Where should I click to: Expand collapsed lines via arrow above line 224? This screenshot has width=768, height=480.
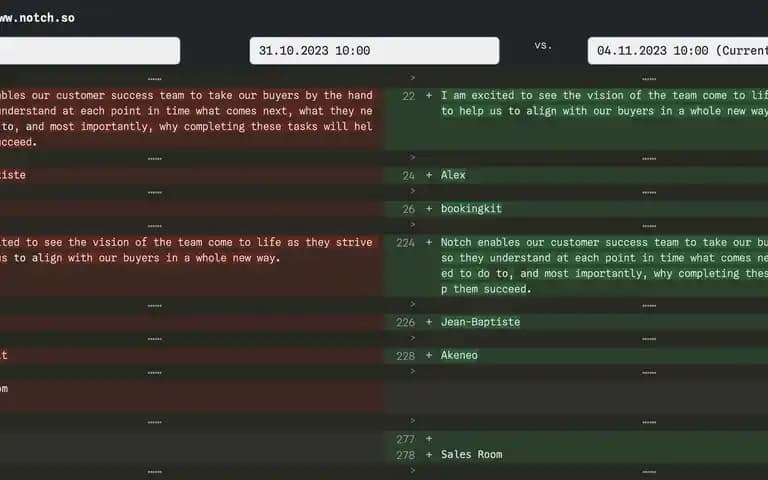412,225
